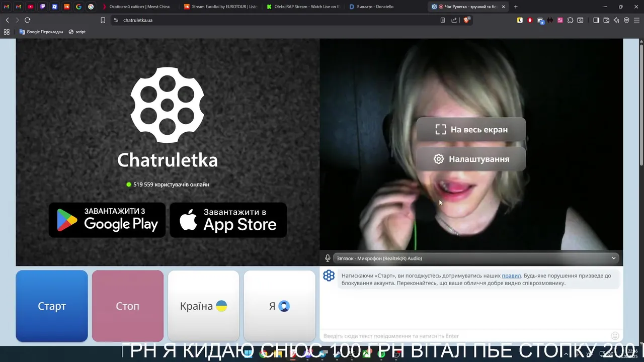The height and width of the screenshot is (362, 644).
Task: Click 519 559 користувачів онлайн text
Action: (171, 185)
